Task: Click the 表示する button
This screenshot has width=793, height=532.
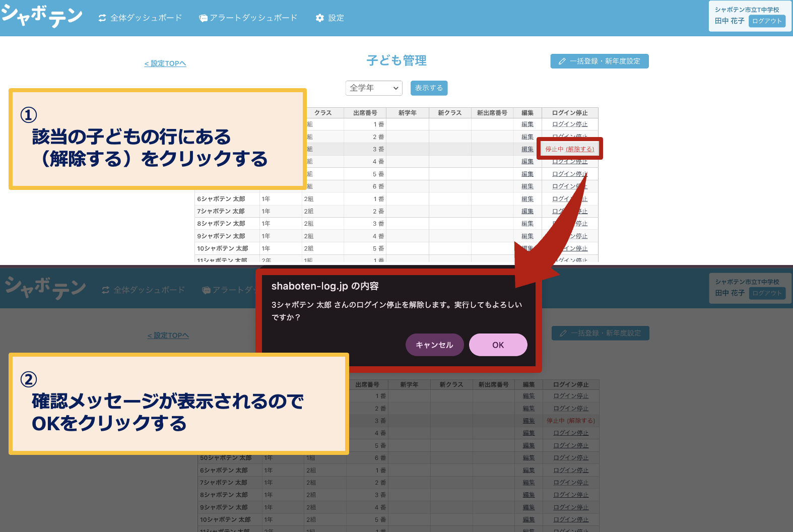Action: 429,88
